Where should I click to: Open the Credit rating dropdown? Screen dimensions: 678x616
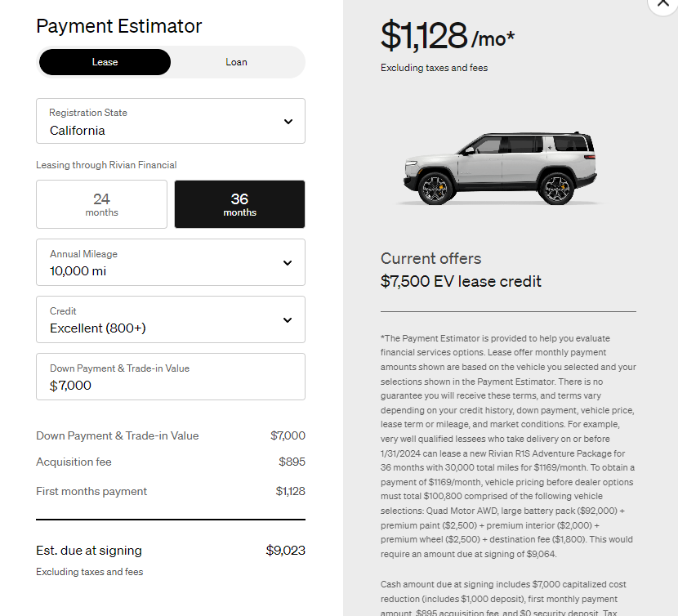[170, 319]
